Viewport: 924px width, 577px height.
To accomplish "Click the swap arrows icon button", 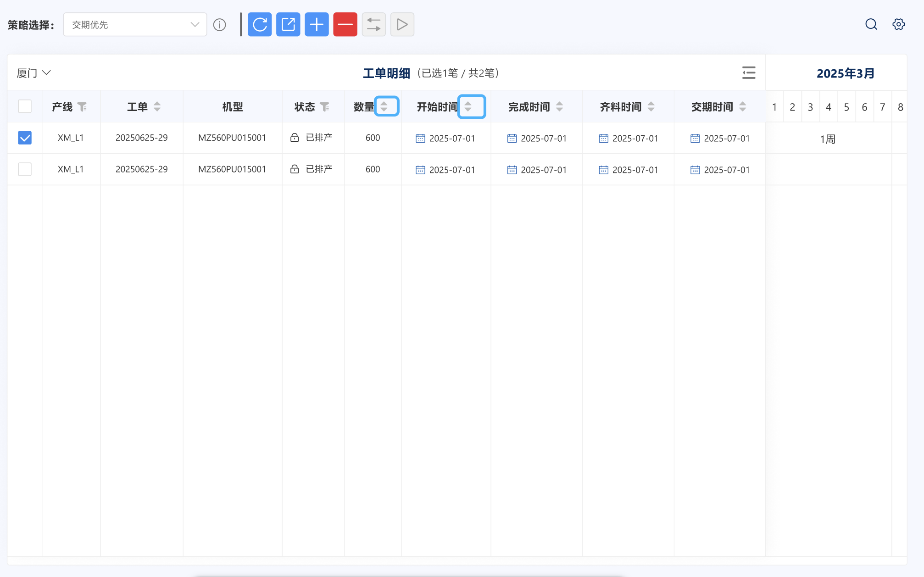I will tap(373, 24).
